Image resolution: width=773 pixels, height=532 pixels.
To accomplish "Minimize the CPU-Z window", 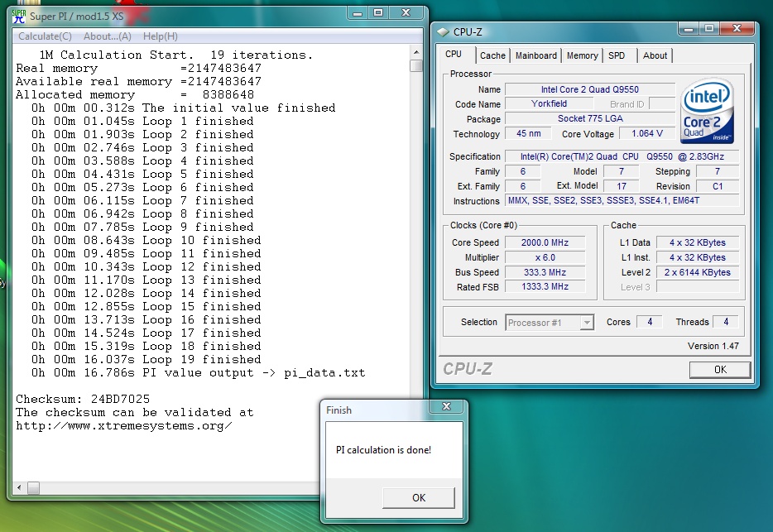I will click(689, 28).
